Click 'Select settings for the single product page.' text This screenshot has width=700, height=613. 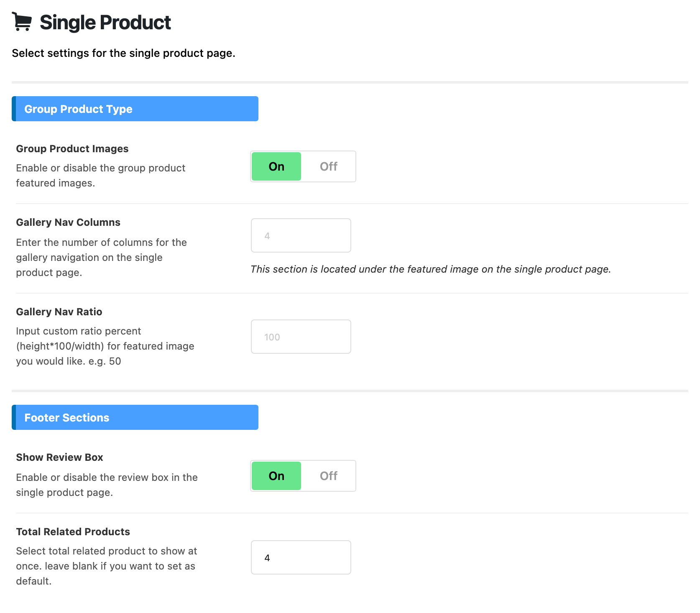[x=123, y=53]
